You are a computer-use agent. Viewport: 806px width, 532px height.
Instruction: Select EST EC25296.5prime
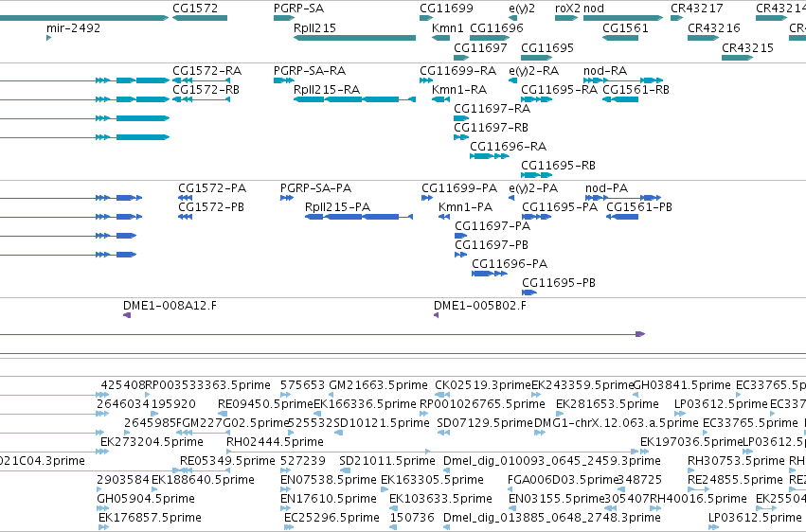pos(287,527)
